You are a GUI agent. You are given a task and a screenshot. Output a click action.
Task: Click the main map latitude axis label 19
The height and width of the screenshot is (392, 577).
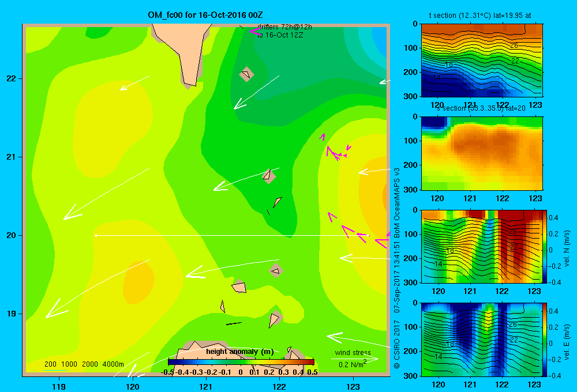(x=12, y=314)
